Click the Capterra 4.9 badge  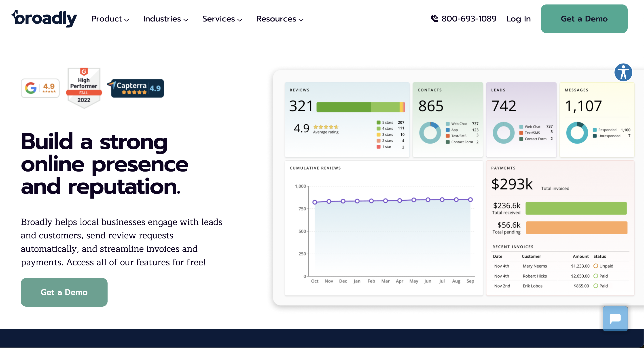pyautogui.click(x=136, y=88)
